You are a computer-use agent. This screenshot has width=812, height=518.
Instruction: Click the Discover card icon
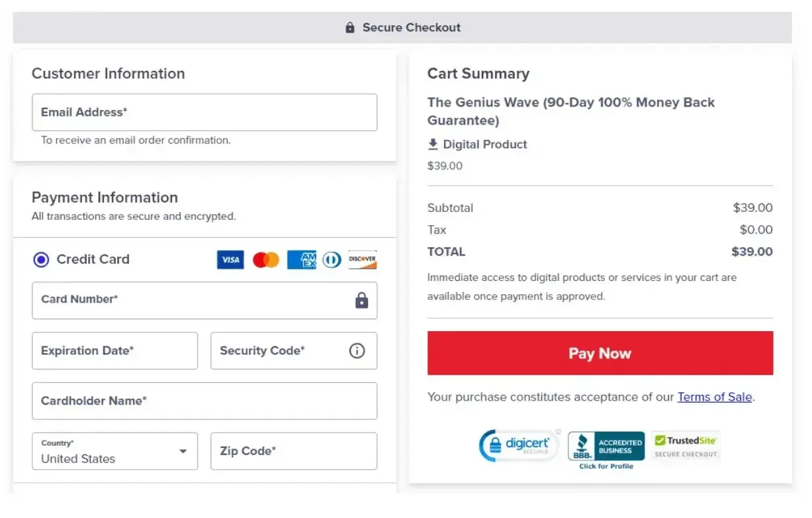coord(362,260)
